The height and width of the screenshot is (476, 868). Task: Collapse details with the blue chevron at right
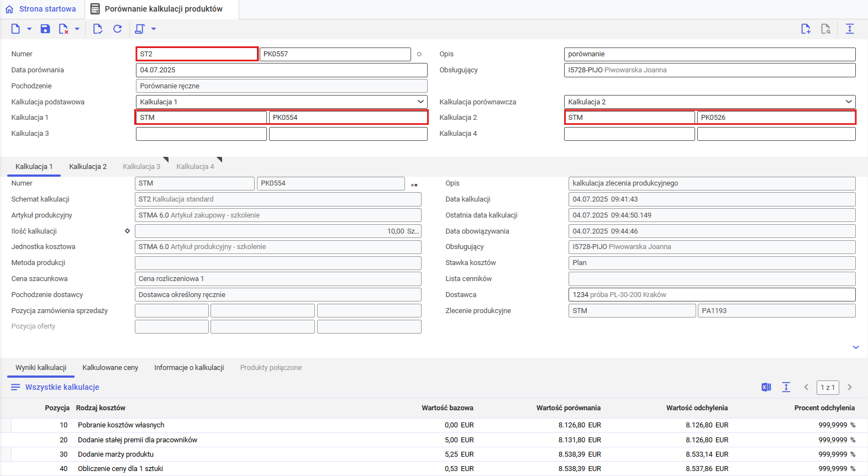click(856, 347)
